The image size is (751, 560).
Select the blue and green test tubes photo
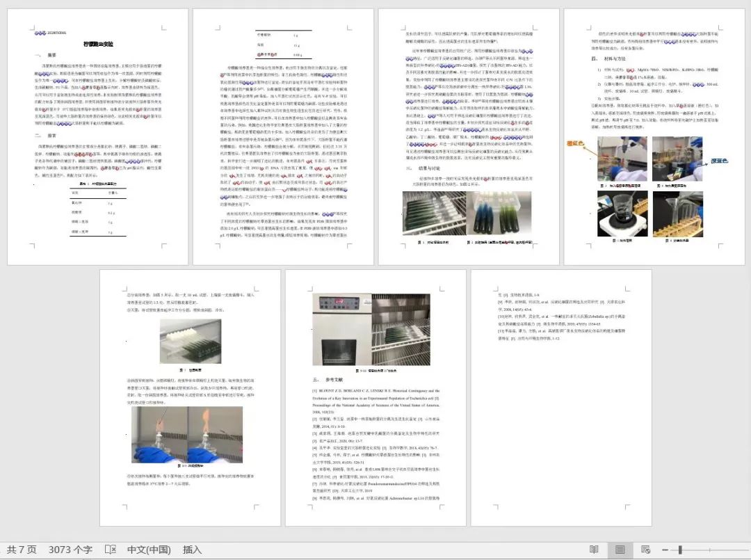pyautogui.click(x=499, y=213)
